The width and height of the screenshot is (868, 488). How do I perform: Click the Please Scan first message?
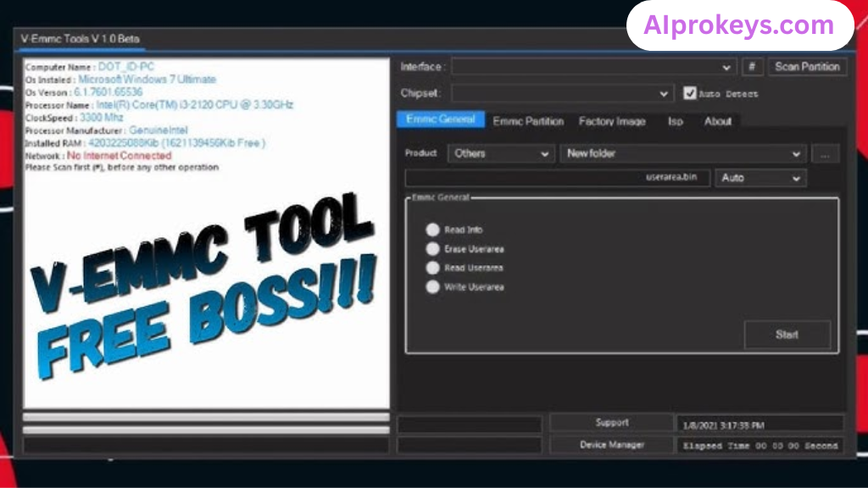tap(122, 167)
